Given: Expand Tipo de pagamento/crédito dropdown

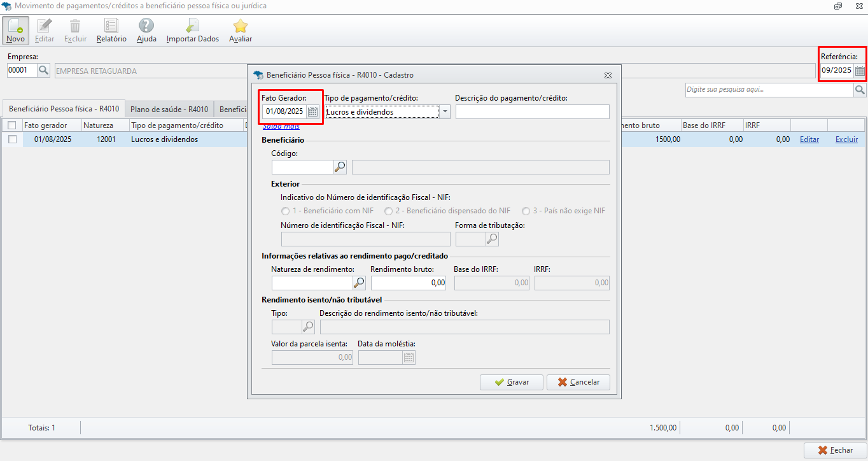Looking at the screenshot, I should click(445, 112).
